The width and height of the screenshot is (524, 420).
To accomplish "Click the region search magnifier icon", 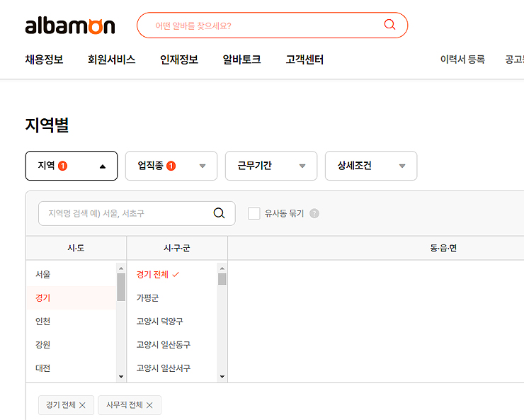I will 219,213.
